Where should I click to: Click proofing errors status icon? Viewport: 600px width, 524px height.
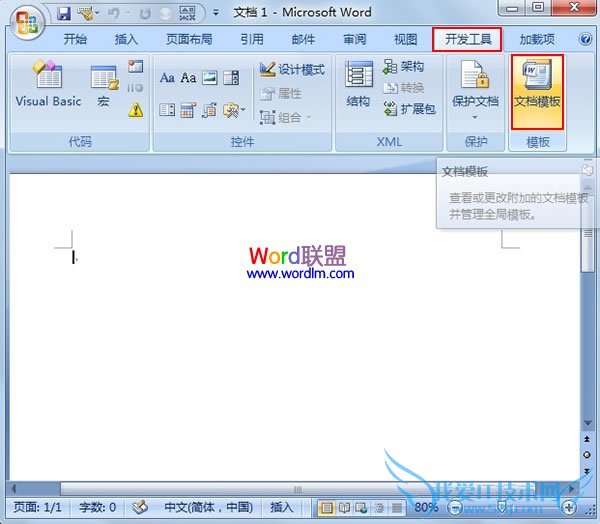[x=140, y=508]
